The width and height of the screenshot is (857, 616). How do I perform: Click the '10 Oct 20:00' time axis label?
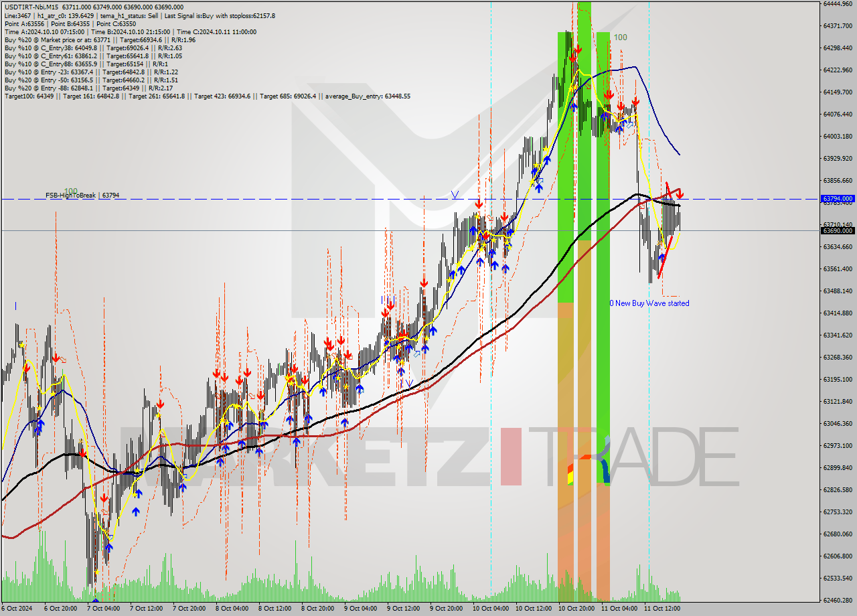tap(575, 609)
